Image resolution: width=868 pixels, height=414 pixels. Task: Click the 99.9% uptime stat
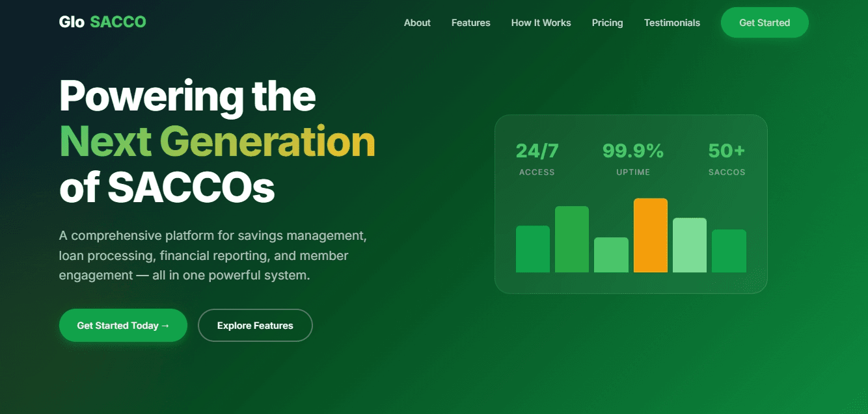pos(633,159)
